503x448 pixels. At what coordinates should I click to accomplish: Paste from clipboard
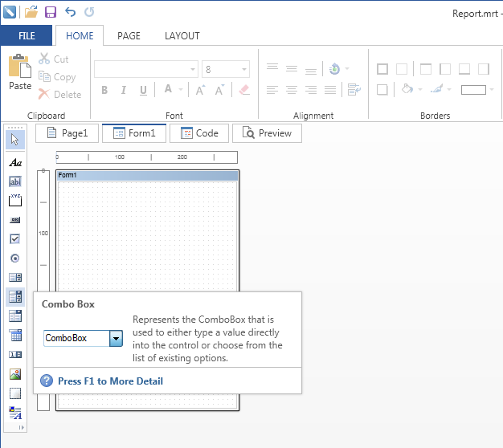[x=20, y=72]
